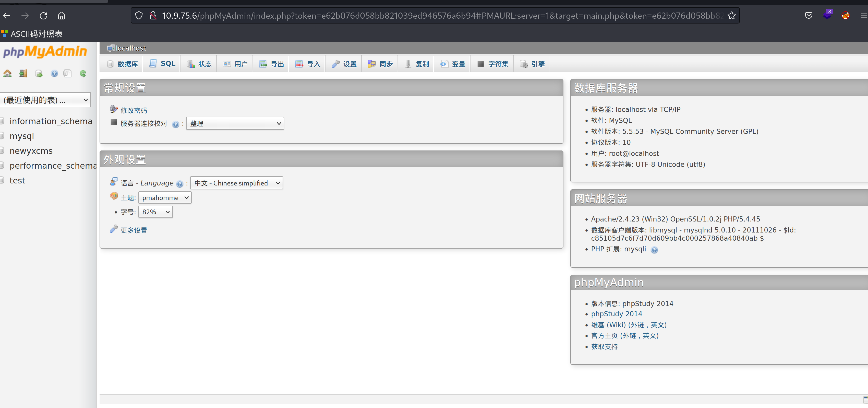Select the test database
The height and width of the screenshot is (408, 868).
click(x=17, y=180)
